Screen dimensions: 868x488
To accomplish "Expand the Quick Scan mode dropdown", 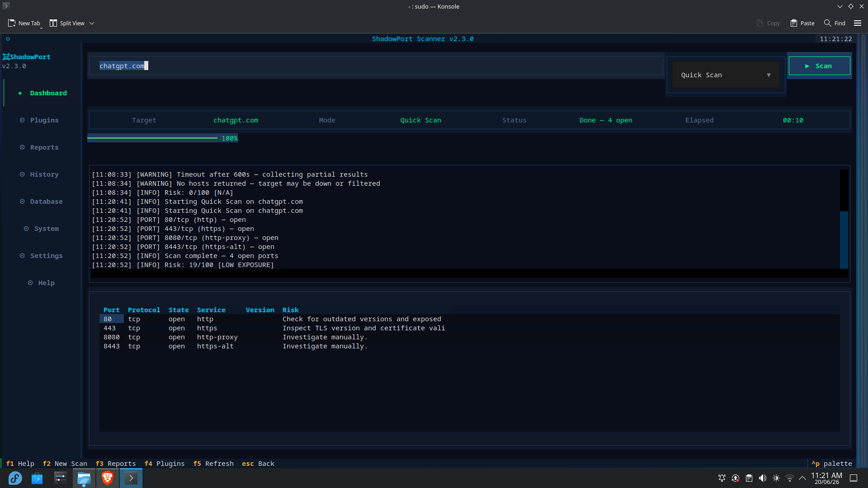I will tap(726, 75).
